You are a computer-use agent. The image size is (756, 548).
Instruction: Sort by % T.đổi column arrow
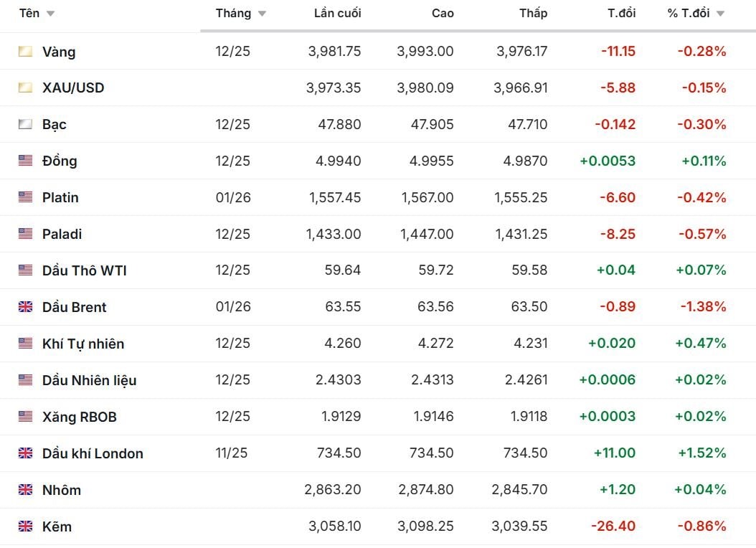tap(720, 14)
